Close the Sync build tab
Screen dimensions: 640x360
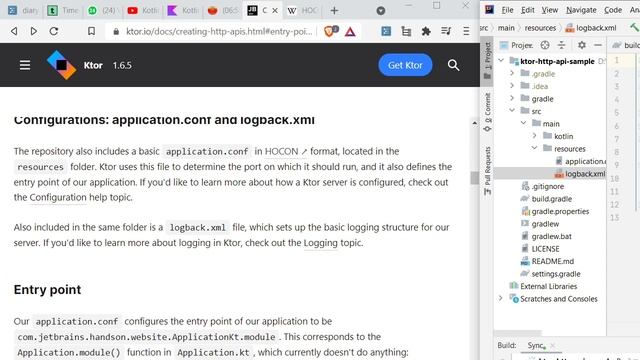(x=553, y=345)
